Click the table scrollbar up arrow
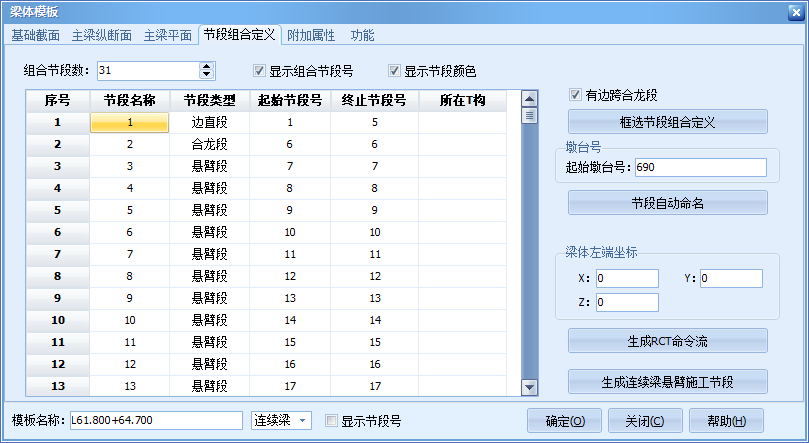The image size is (809, 443). click(x=529, y=99)
